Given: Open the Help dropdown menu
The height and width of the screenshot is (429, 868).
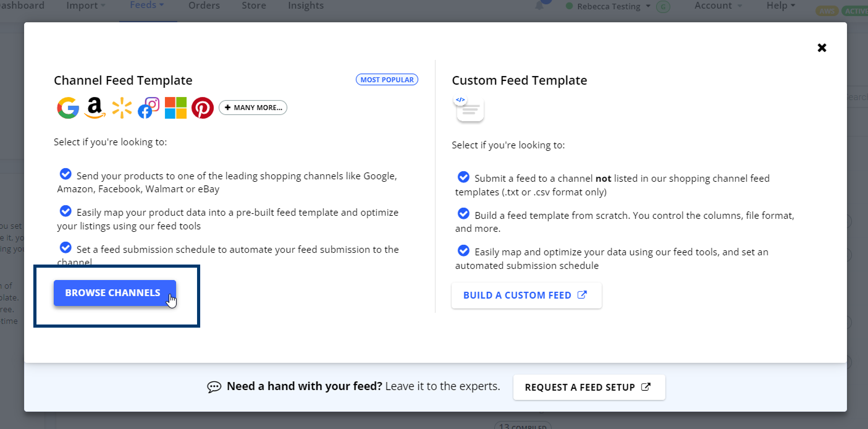Looking at the screenshot, I should [x=781, y=6].
